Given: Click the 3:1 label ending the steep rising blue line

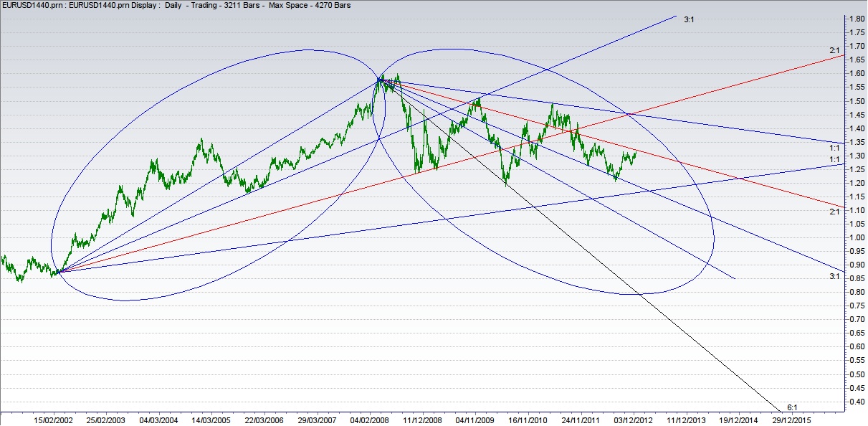Looking at the screenshot, I should click(x=688, y=20).
